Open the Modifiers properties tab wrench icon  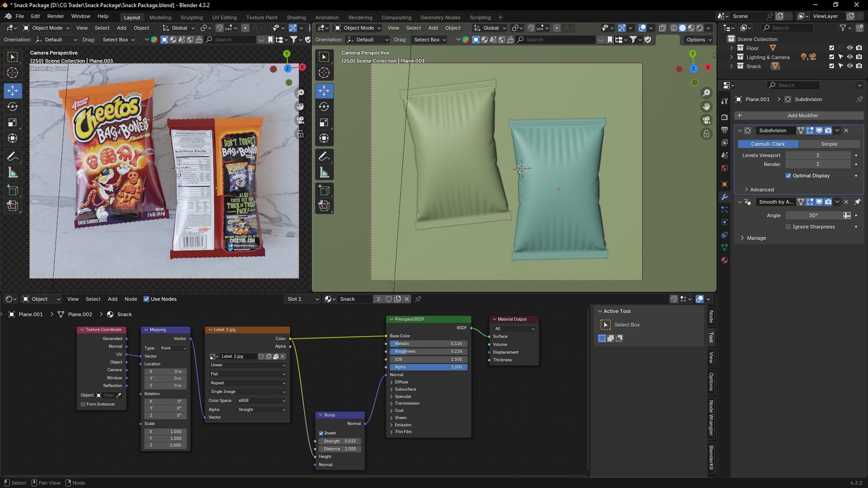[x=724, y=197]
